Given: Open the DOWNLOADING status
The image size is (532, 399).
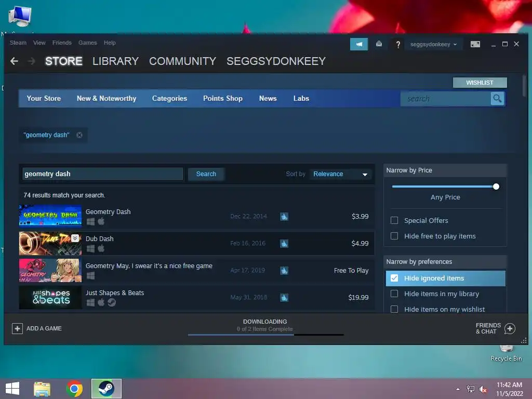Looking at the screenshot, I should 265,322.
